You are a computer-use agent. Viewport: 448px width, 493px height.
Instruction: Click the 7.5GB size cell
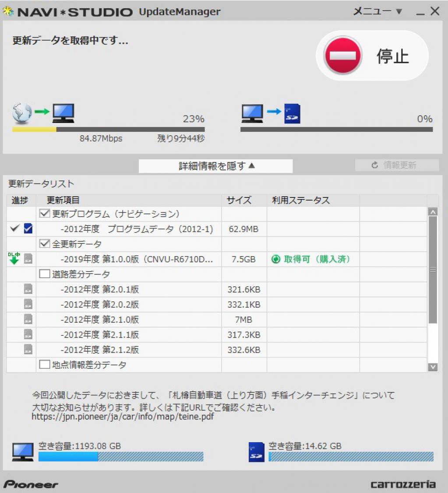coord(243,259)
